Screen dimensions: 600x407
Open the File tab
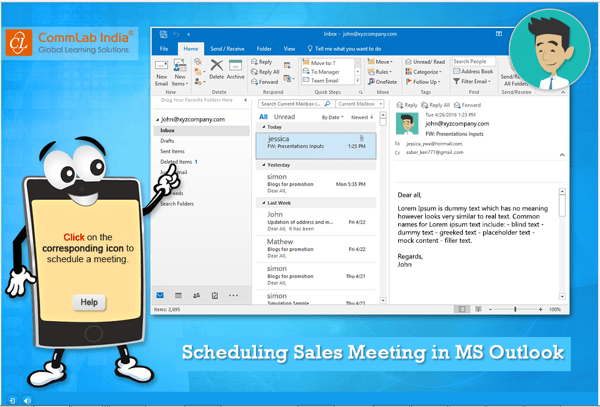point(164,49)
